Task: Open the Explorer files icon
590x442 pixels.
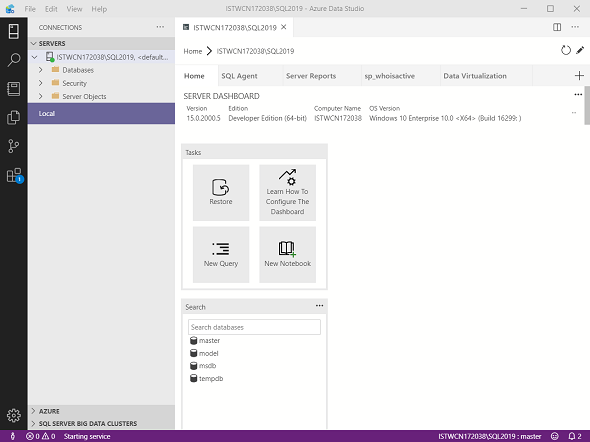Action: [14, 117]
